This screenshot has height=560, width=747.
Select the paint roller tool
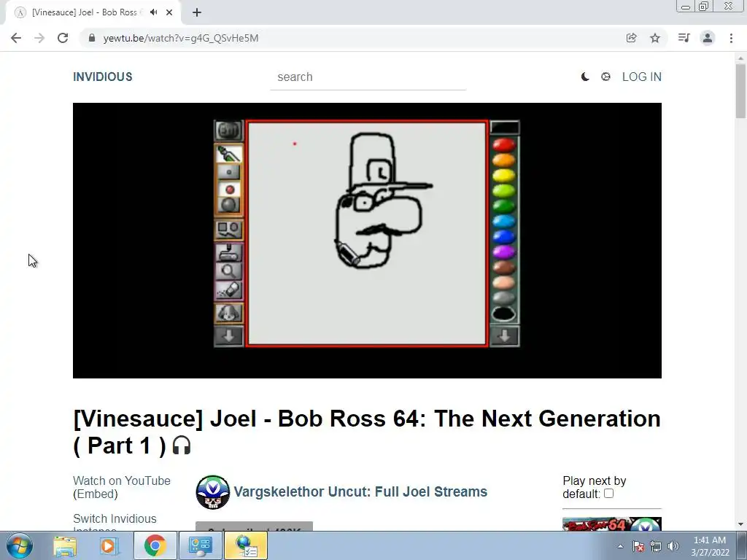click(x=228, y=252)
